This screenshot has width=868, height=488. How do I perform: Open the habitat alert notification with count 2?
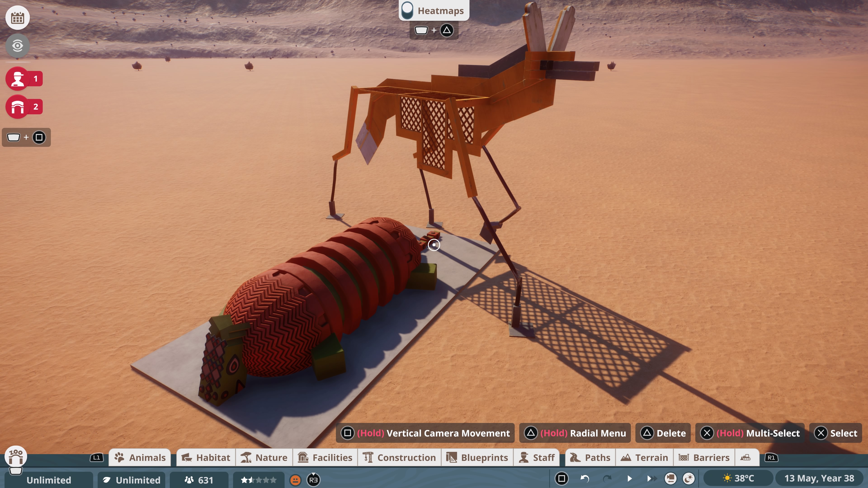[24, 107]
